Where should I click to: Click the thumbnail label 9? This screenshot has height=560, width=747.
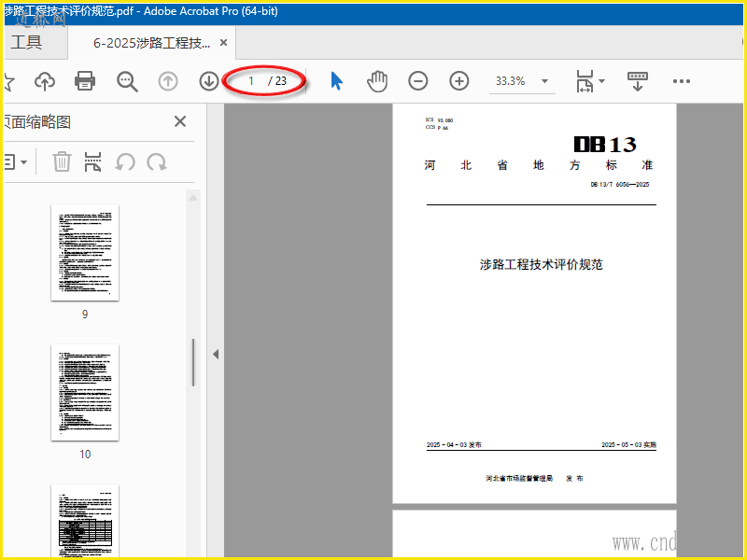85,315
